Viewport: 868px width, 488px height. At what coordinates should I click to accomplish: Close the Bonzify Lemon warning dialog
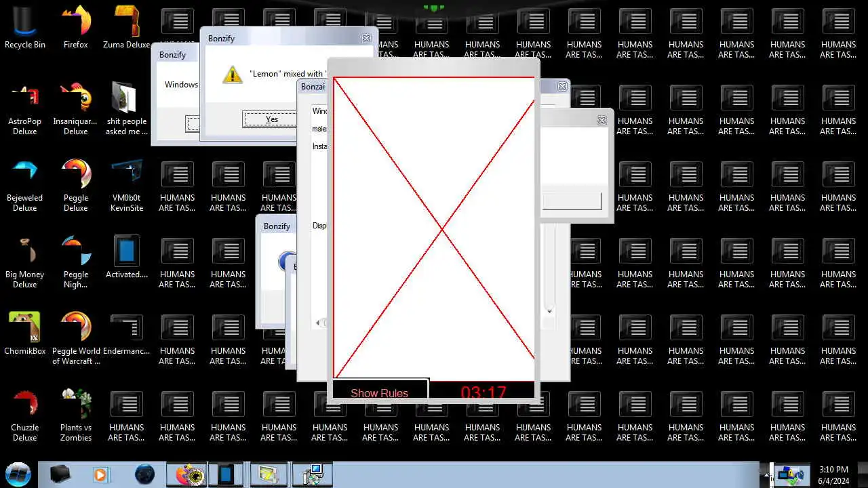click(x=366, y=39)
